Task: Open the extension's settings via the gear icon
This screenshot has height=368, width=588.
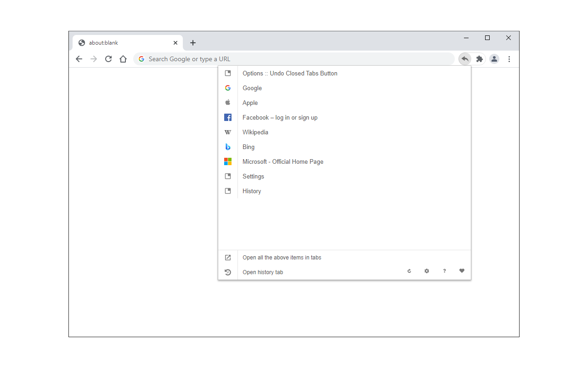Action: pyautogui.click(x=427, y=271)
